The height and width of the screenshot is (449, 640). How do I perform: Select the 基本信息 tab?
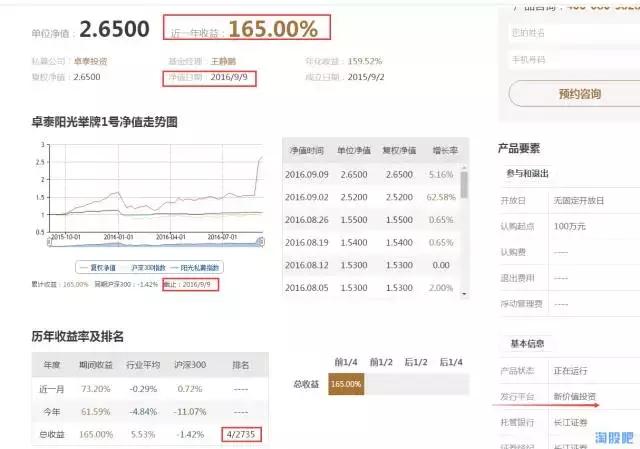click(527, 344)
